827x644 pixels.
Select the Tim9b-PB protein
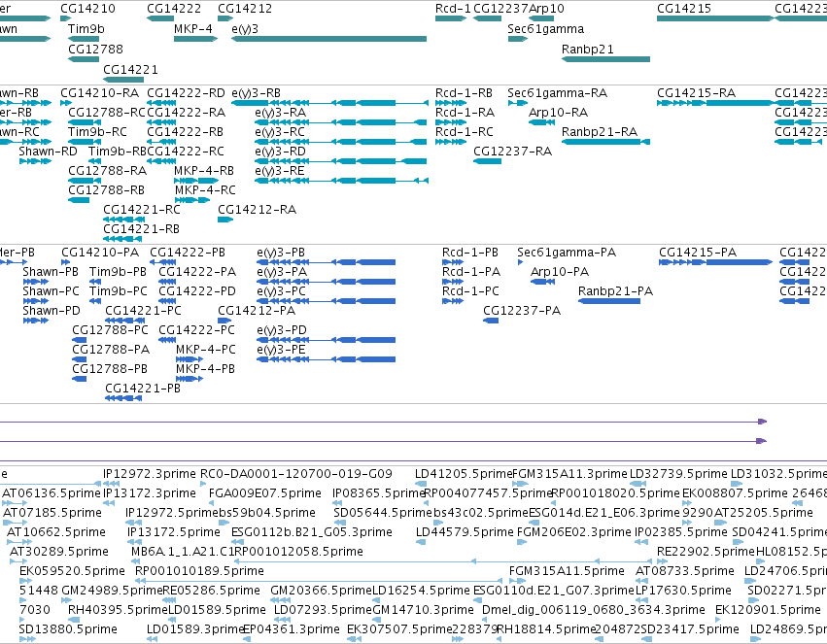point(119,272)
